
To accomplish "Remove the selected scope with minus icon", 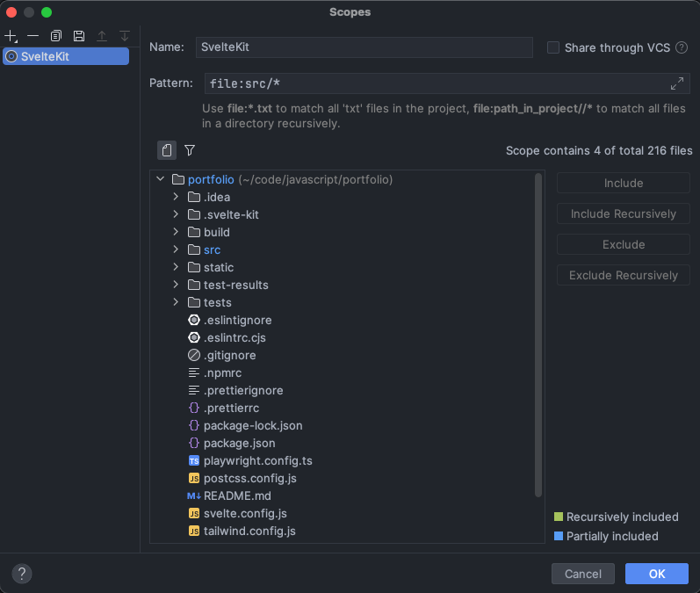I will coord(33,36).
